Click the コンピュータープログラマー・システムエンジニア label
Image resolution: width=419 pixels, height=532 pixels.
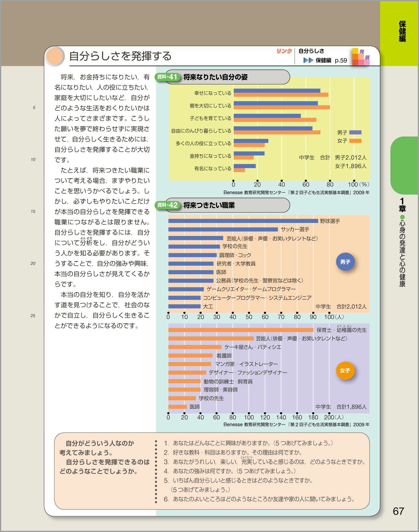click(x=257, y=298)
